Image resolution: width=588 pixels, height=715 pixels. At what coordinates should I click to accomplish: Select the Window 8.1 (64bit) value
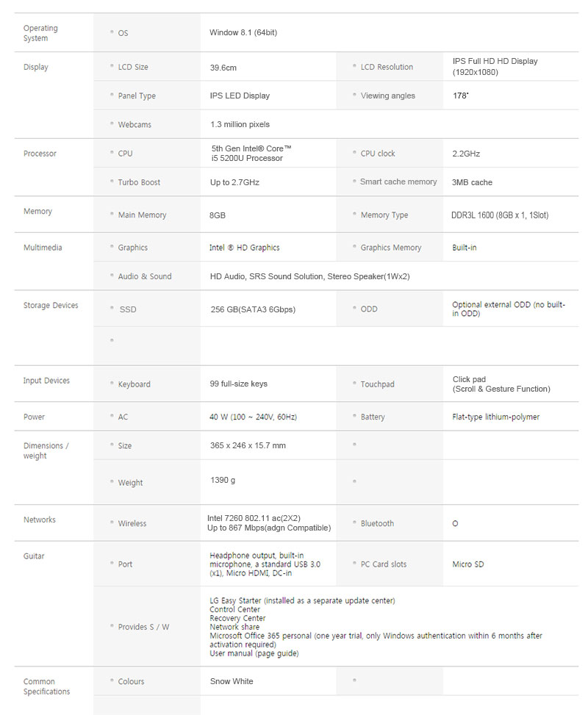point(243,32)
